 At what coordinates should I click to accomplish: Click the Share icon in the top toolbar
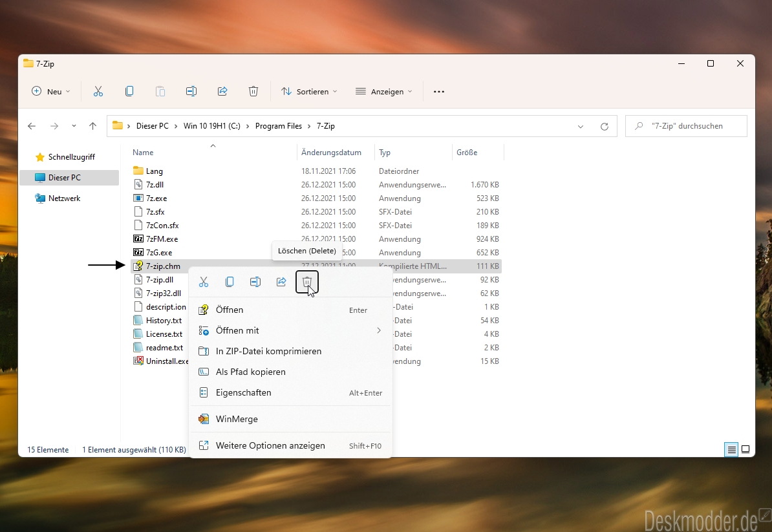tap(222, 92)
